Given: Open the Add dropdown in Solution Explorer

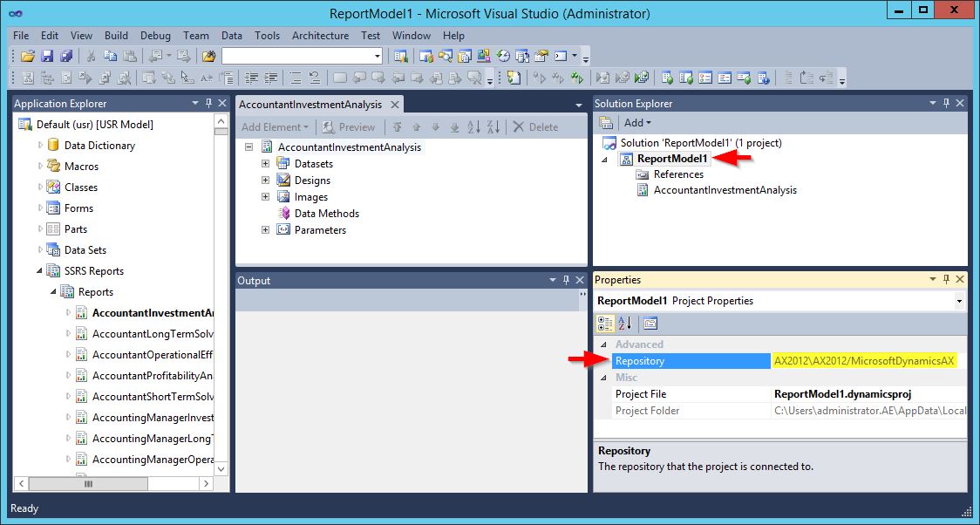Looking at the screenshot, I should tap(637, 122).
